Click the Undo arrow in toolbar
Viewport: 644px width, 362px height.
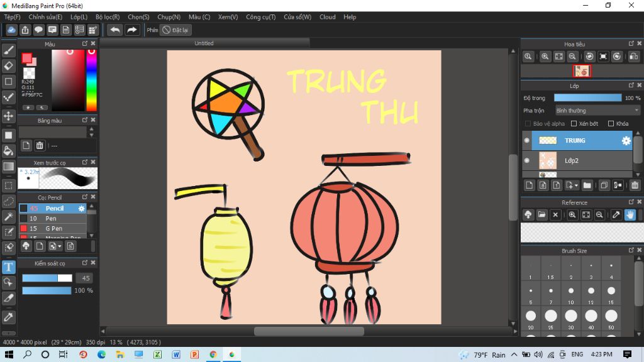115,30
